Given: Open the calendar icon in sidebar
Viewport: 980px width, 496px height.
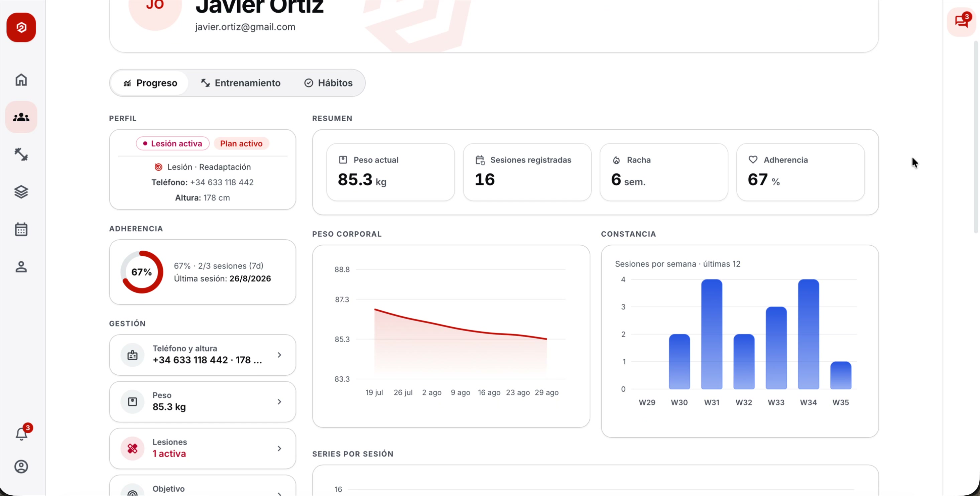Looking at the screenshot, I should point(21,229).
